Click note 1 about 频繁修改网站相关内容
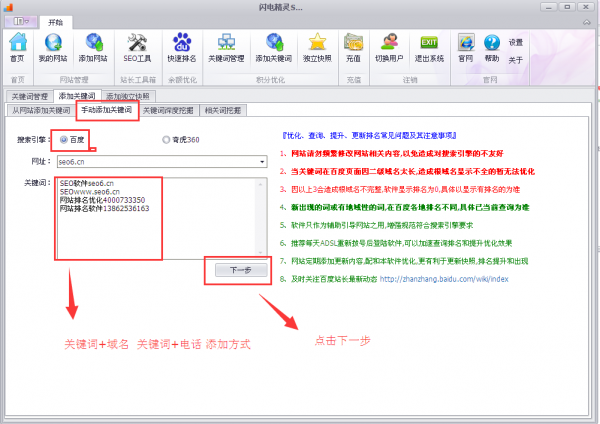 pos(391,153)
